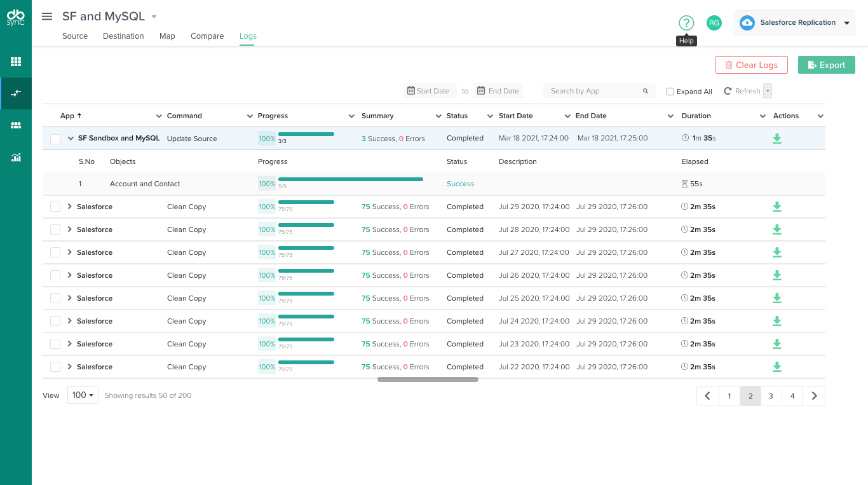The height and width of the screenshot is (485, 868).
Task: Select checkbox for Jul 28 2020 Salesforce row
Action: tap(55, 229)
